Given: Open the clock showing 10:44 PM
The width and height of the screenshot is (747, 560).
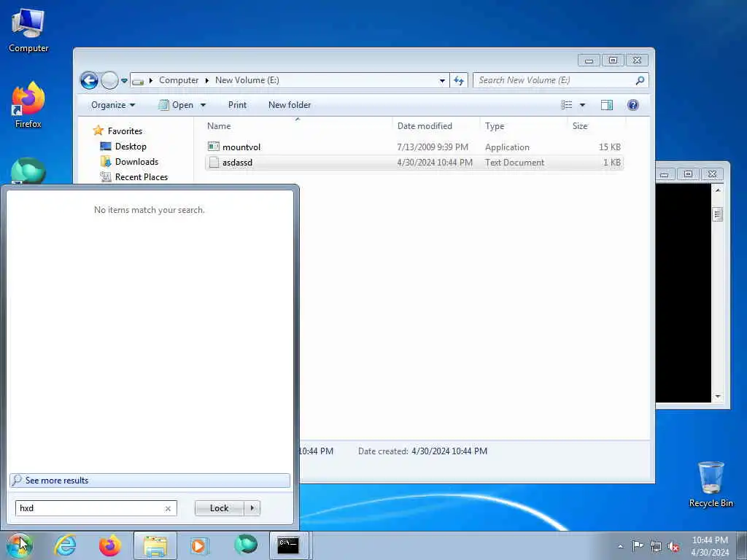Looking at the screenshot, I should (x=710, y=545).
